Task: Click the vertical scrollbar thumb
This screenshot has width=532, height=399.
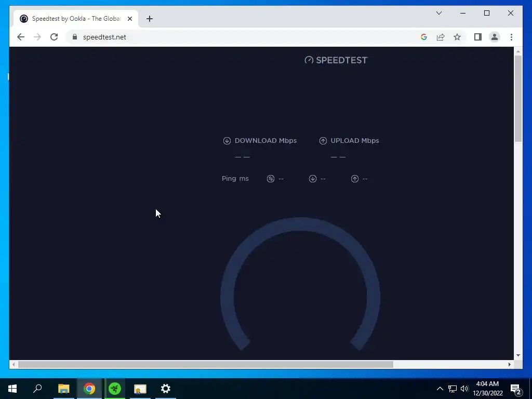Action: pos(518,98)
